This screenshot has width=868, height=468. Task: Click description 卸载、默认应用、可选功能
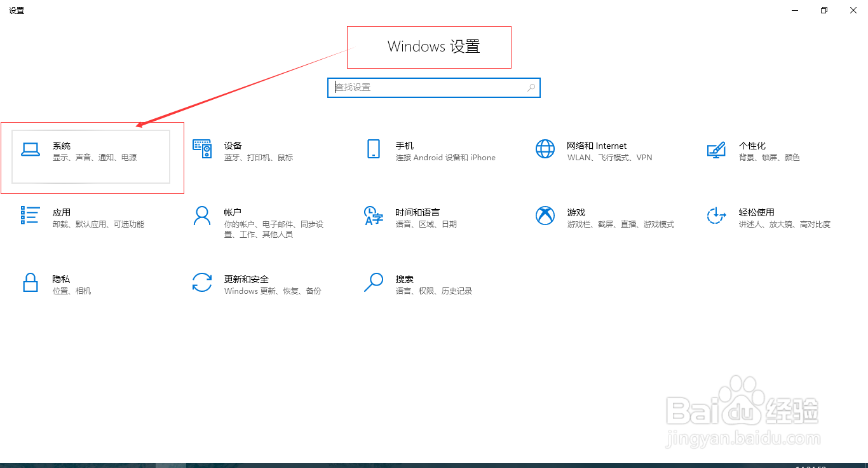[x=98, y=224]
